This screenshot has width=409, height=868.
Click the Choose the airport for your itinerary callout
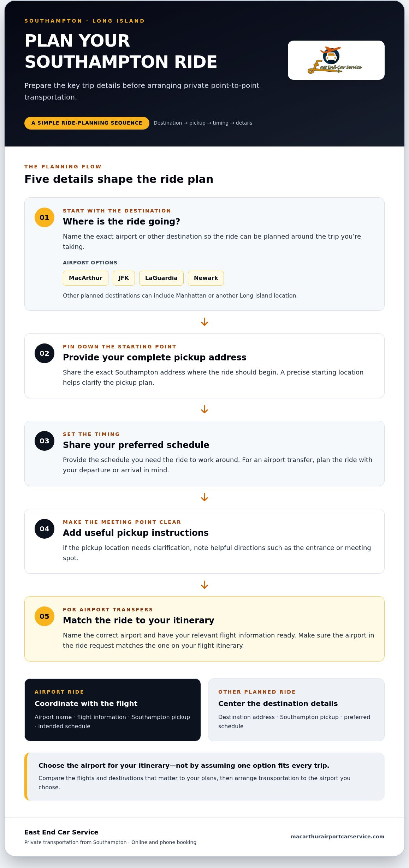click(x=204, y=777)
